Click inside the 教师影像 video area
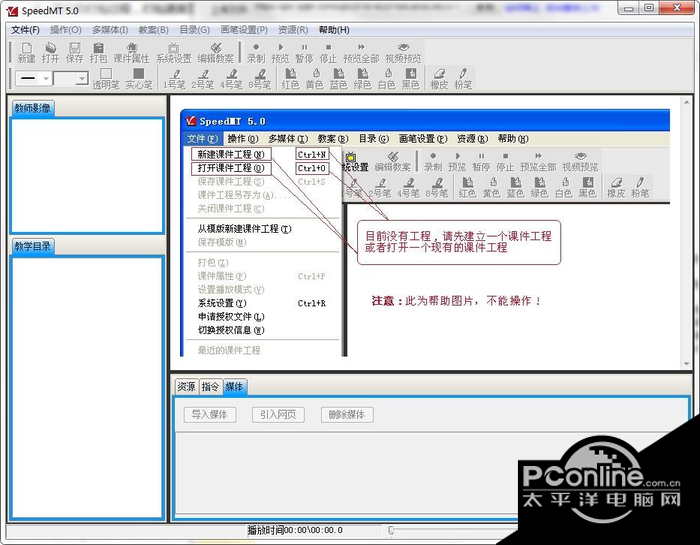The image size is (700, 545). [x=88, y=175]
